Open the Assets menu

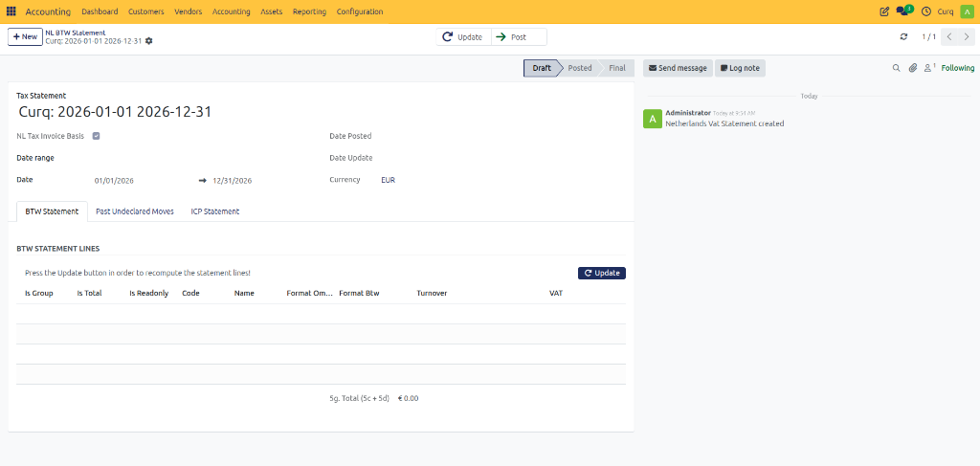(x=271, y=11)
